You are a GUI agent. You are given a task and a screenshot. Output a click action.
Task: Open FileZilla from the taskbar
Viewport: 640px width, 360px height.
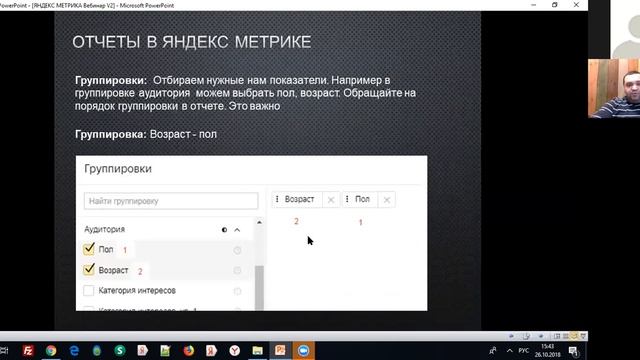pos(28,351)
